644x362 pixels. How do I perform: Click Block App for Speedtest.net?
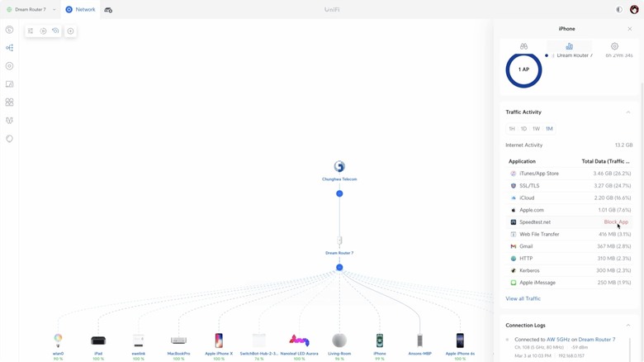pos(616,222)
